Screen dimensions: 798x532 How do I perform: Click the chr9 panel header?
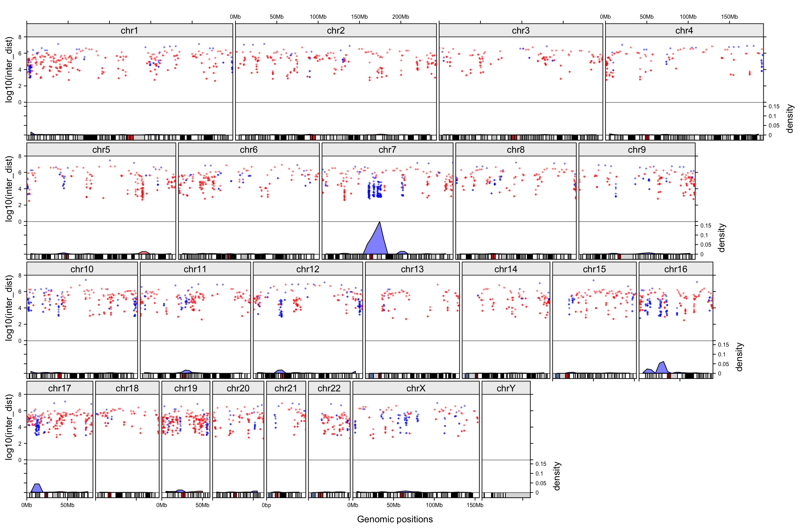(x=637, y=150)
